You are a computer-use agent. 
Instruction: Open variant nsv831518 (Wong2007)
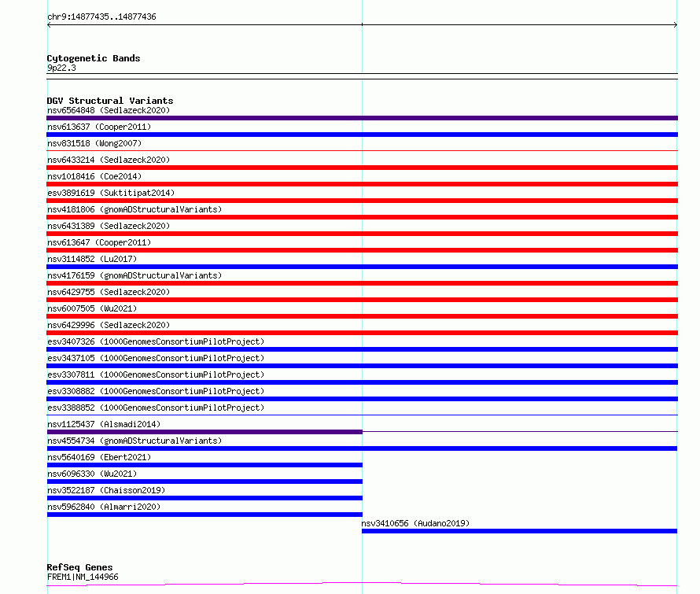coord(94,143)
